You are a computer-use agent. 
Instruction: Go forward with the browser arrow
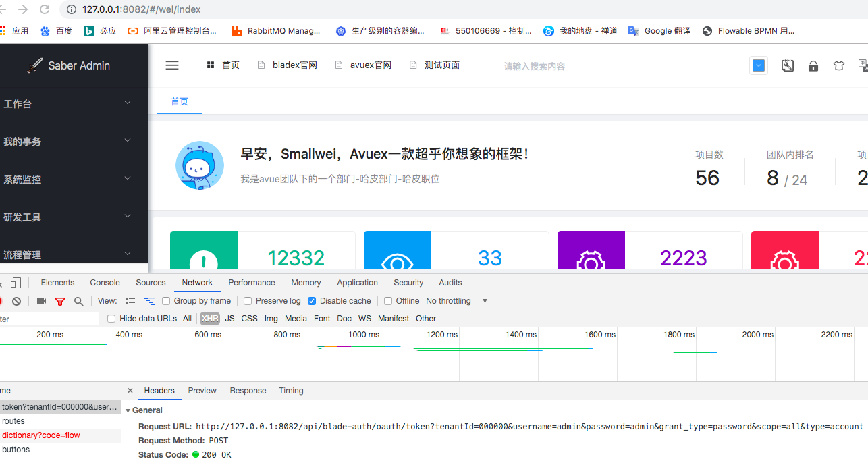(23, 9)
